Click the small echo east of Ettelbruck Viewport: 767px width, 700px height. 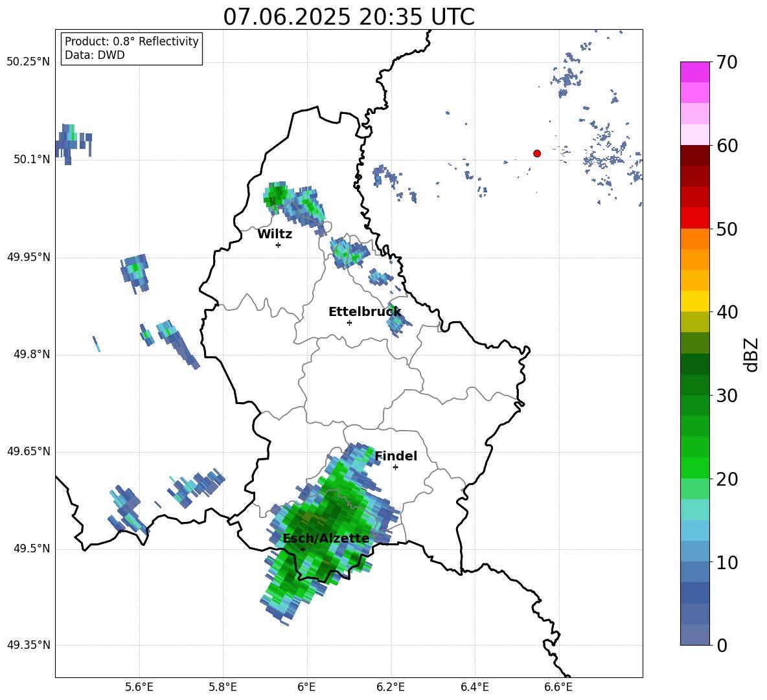coord(398,319)
